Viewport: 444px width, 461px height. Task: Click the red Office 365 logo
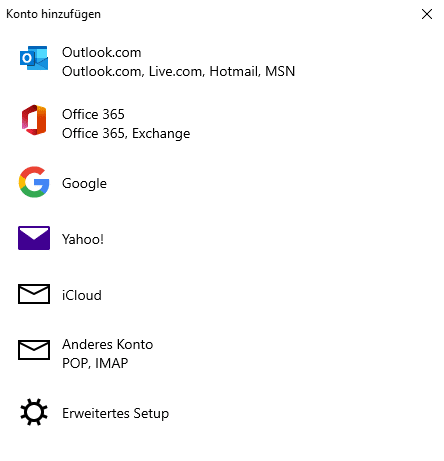tap(34, 120)
